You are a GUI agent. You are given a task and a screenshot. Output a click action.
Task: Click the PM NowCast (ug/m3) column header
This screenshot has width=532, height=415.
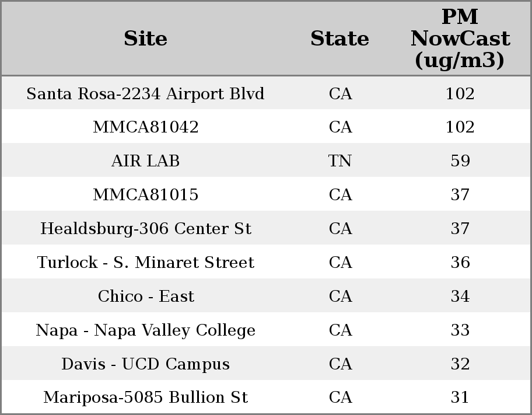460,39
